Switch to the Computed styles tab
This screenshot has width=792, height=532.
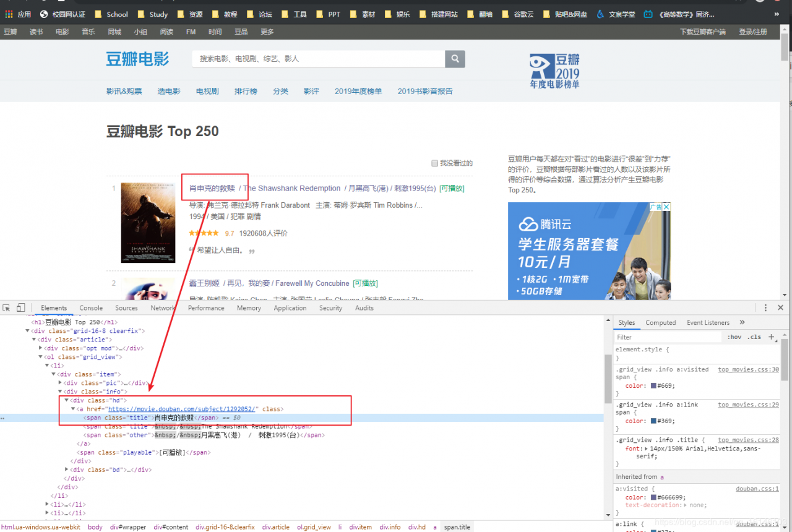tap(661, 323)
